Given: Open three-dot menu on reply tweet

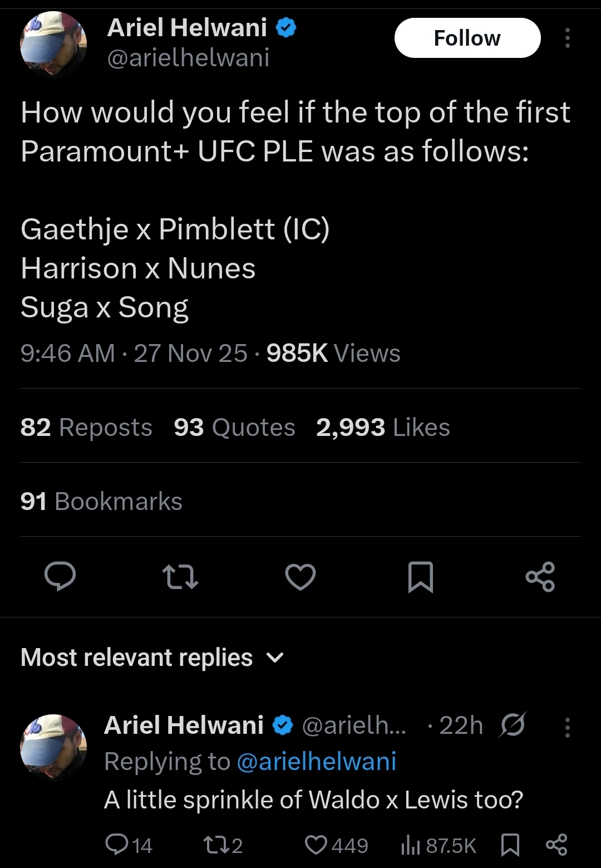Looking at the screenshot, I should tap(567, 727).
